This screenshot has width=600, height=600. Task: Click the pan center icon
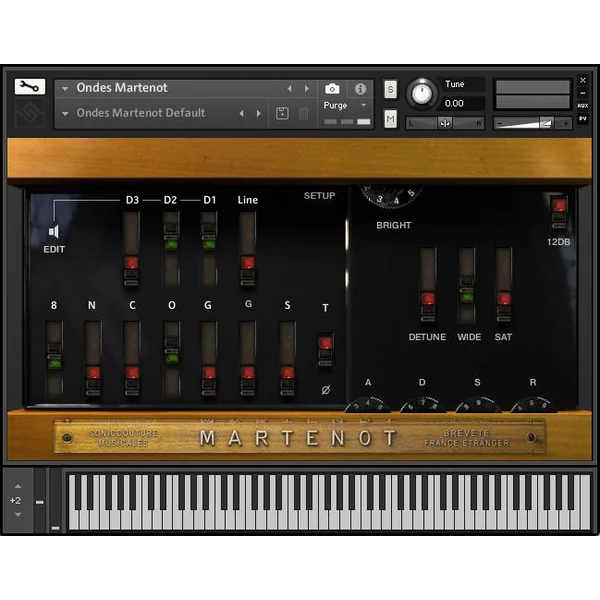(445, 123)
